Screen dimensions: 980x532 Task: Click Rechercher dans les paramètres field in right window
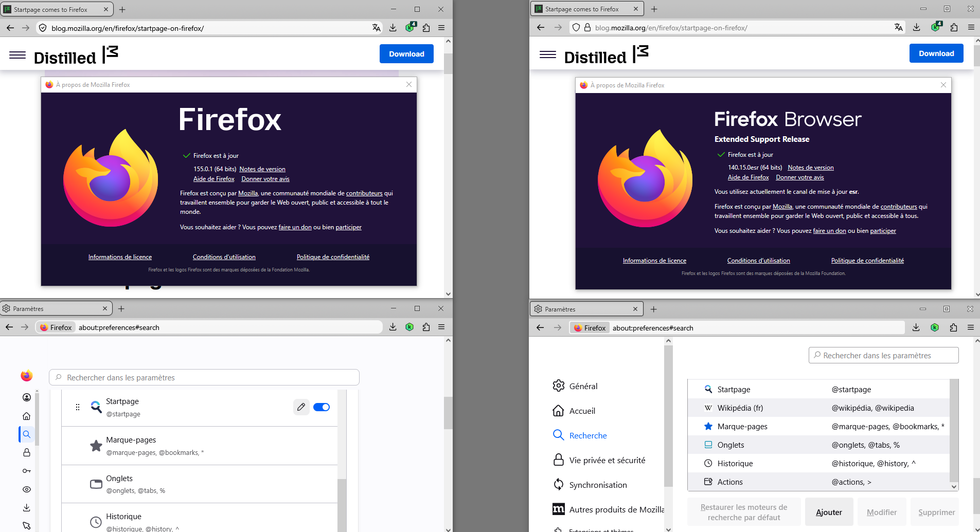click(x=883, y=355)
